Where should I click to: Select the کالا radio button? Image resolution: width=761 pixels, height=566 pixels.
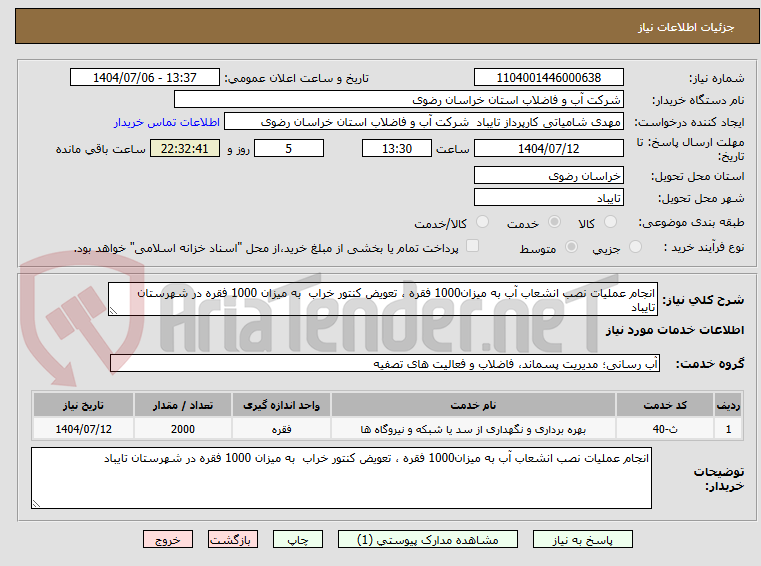click(x=610, y=222)
